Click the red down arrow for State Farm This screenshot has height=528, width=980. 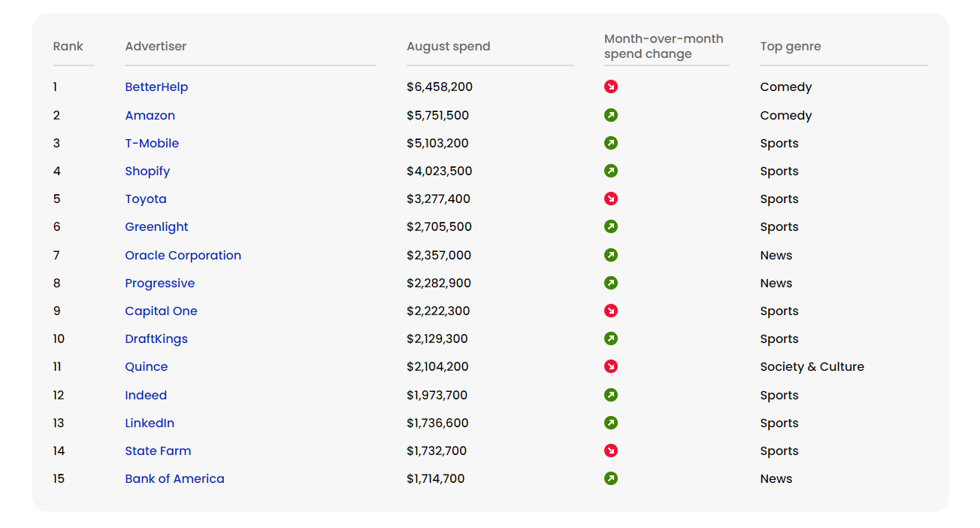click(611, 451)
